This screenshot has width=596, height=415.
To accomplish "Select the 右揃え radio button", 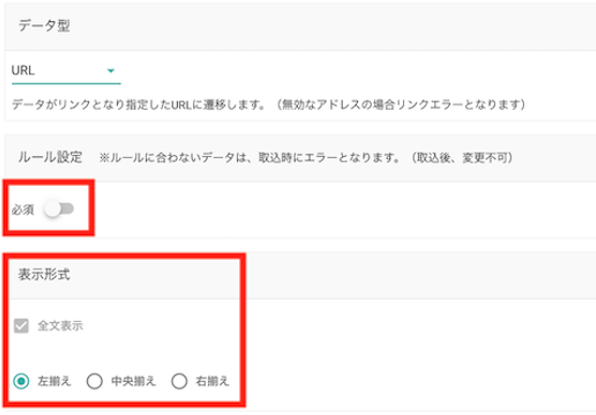I will [x=179, y=381].
